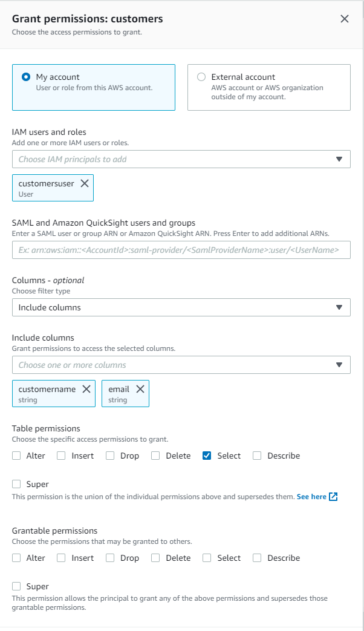This screenshot has height=631, width=364.
Task: Expand the Choose one or more columns dropdown
Action: point(181,365)
